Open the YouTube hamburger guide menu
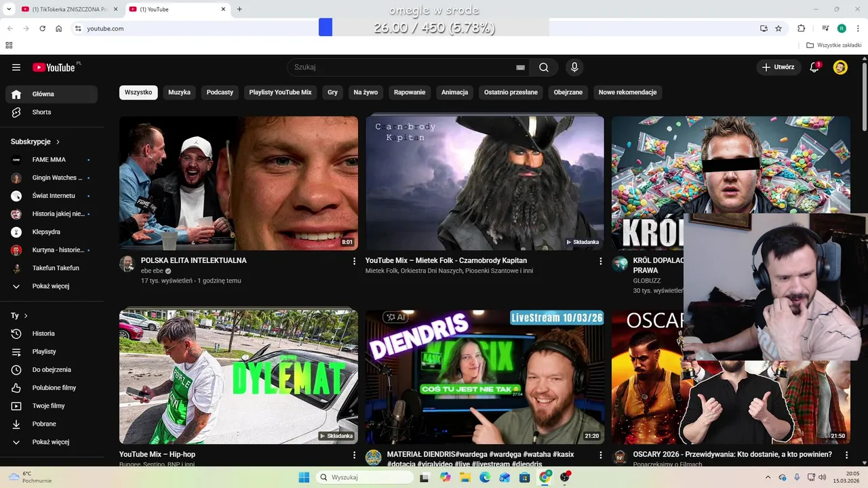The height and width of the screenshot is (488, 868). (16, 67)
